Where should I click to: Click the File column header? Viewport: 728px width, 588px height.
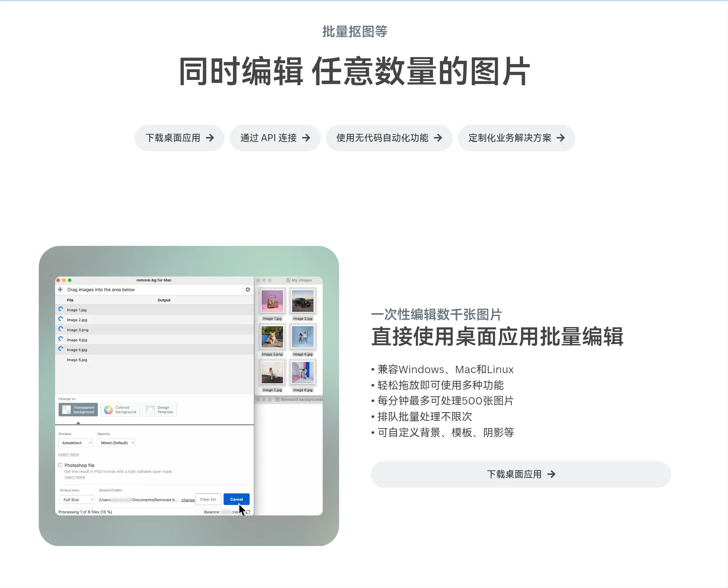pyautogui.click(x=70, y=300)
